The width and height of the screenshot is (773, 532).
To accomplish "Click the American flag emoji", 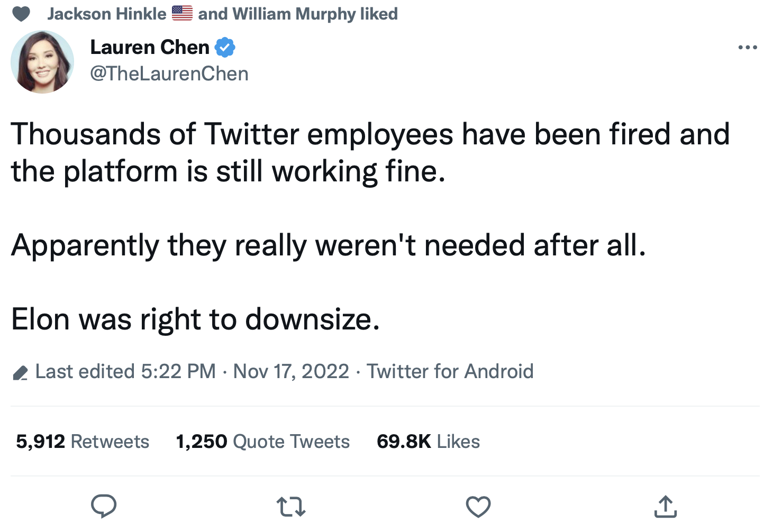I will (182, 13).
